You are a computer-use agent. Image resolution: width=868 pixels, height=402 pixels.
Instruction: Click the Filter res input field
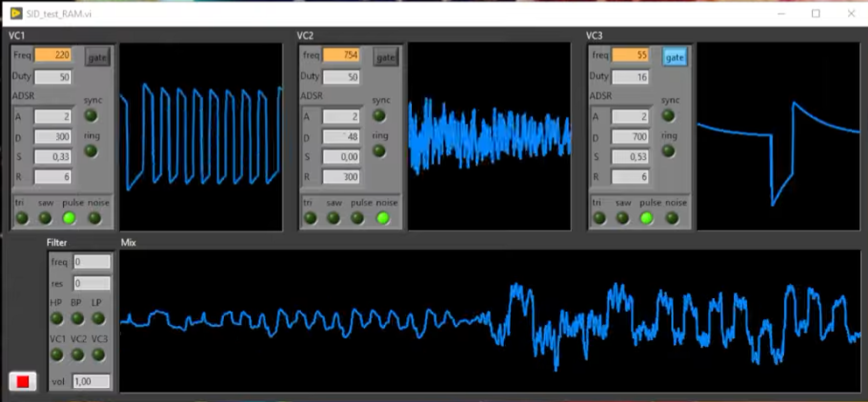(x=92, y=283)
